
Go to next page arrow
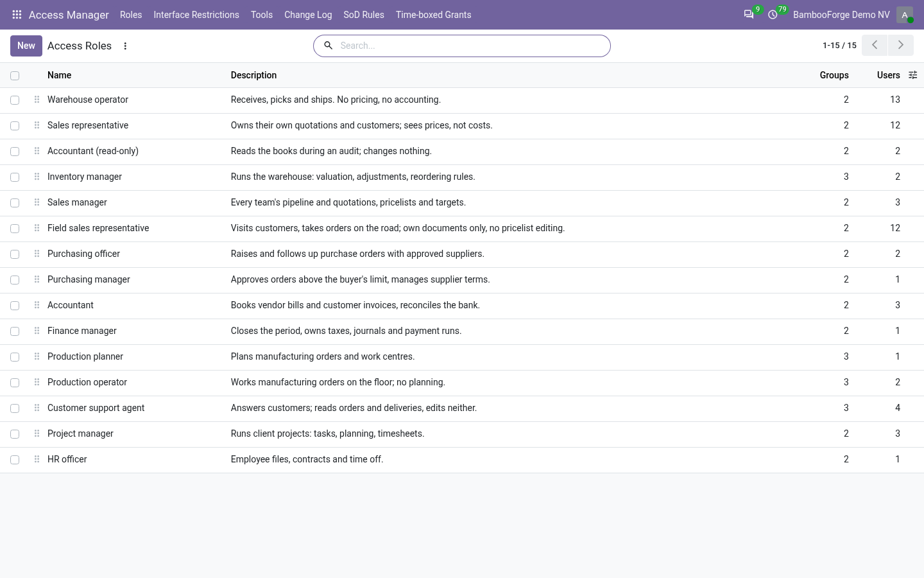[x=901, y=46]
